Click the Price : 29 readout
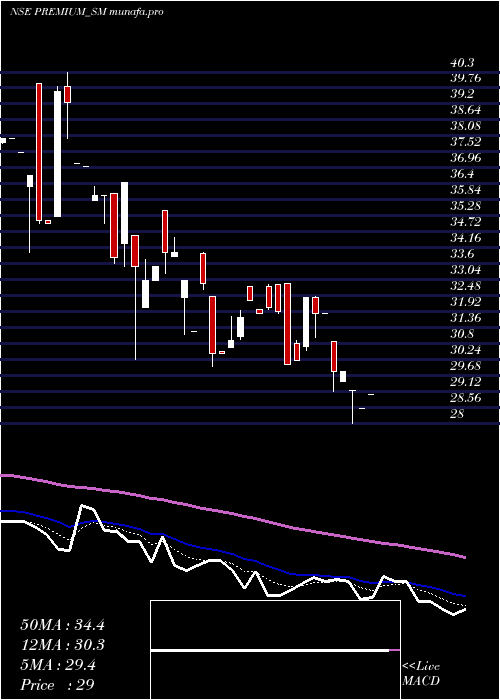The image size is (500, 700). tap(57, 685)
